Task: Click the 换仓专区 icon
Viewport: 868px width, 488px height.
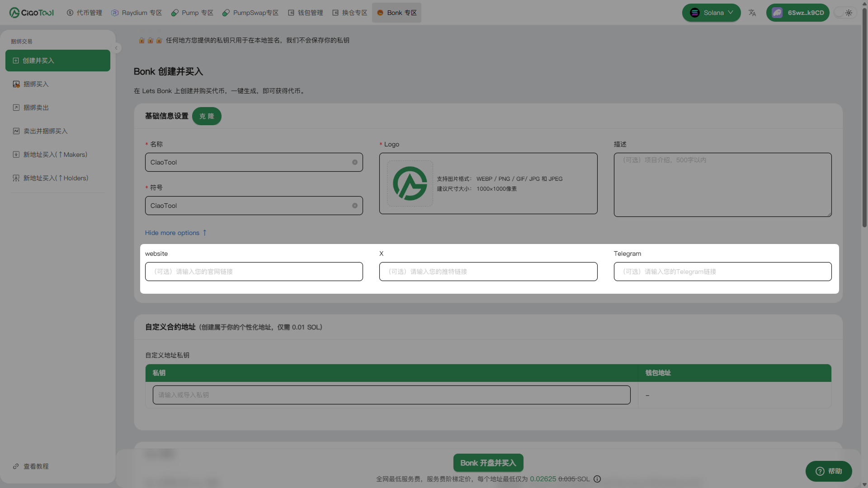Action: [x=335, y=13]
